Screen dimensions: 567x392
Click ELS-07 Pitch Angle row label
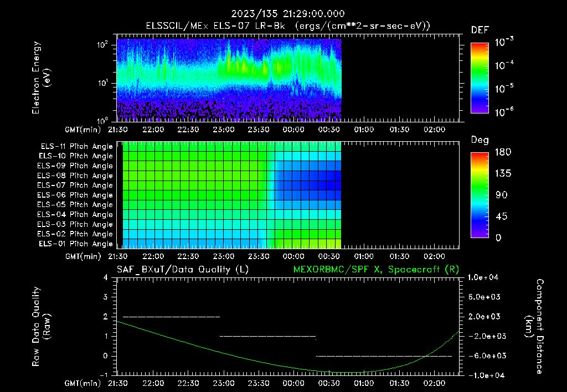[75, 185]
